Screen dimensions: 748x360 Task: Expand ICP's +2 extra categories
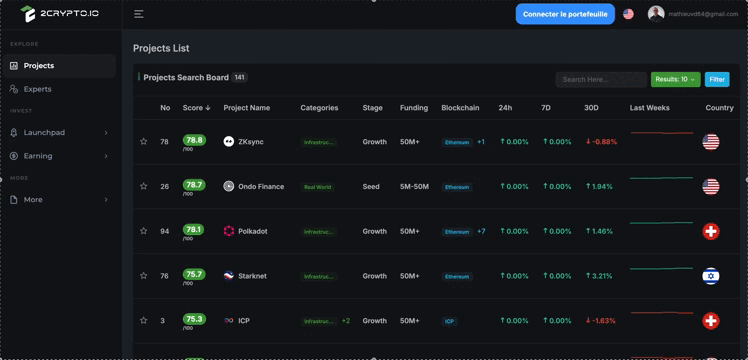click(346, 321)
